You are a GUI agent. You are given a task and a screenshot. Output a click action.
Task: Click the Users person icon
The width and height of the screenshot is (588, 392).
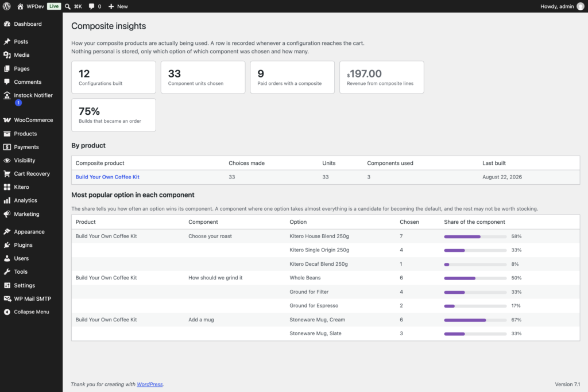point(7,259)
